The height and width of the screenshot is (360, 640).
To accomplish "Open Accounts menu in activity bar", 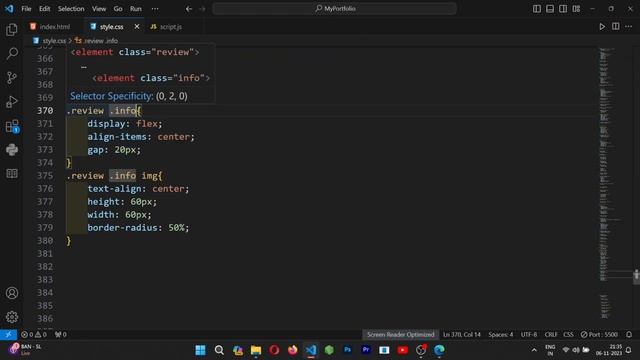I will coord(12,293).
